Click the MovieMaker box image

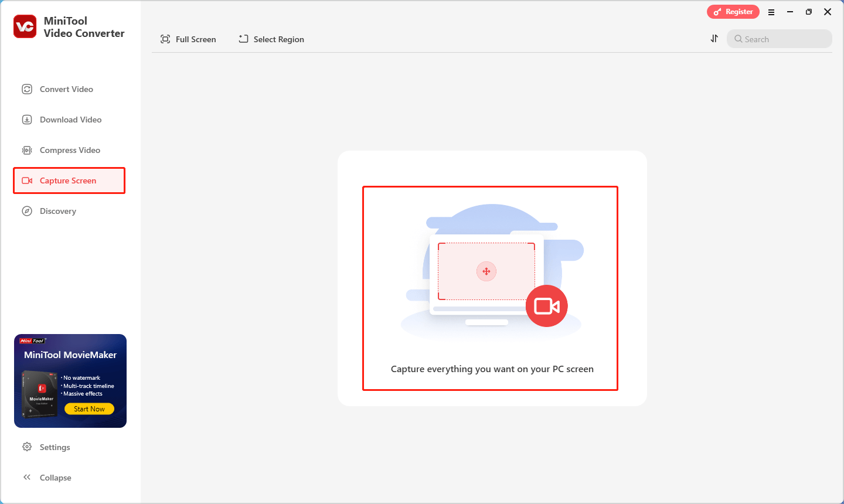pos(40,394)
